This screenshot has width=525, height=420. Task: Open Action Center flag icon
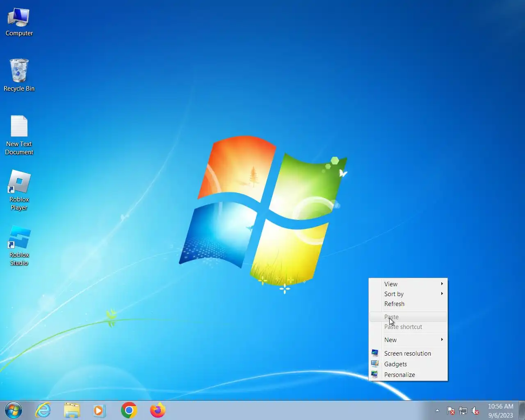tap(451, 411)
